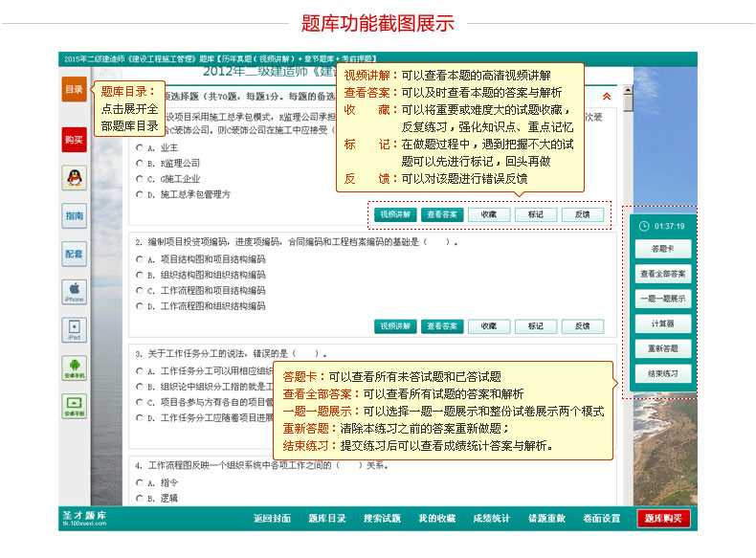
Task: Select the iPad version icon
Action: coord(74,330)
